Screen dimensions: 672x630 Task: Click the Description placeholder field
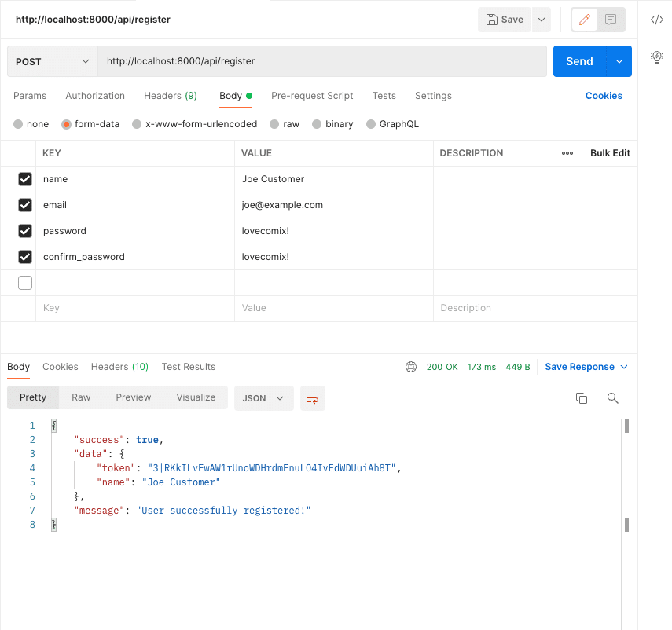coord(535,309)
